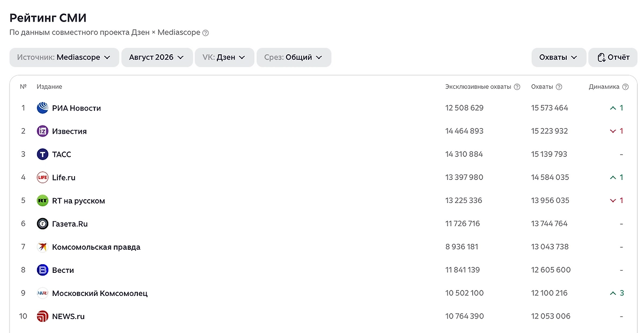
Task: Show help for Эксклюзивные охваты column
Action: pyautogui.click(x=517, y=87)
